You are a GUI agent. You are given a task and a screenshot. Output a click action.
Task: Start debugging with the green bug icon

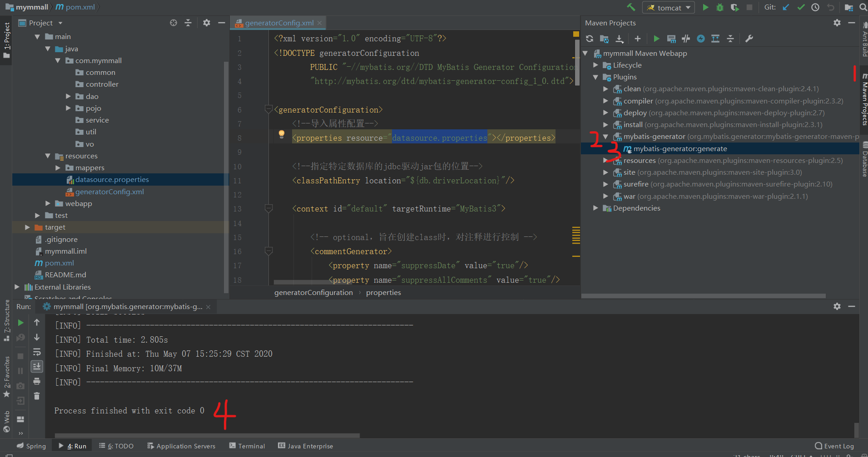point(720,7)
